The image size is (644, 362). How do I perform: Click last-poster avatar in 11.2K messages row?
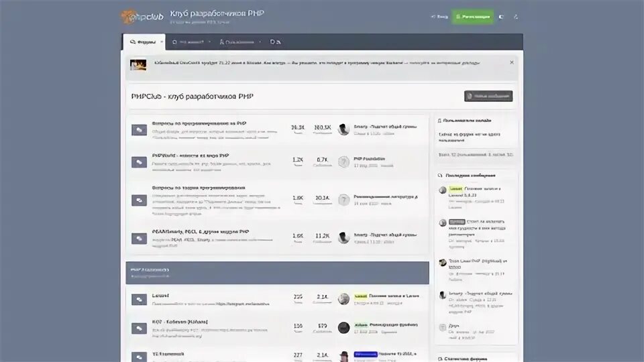[x=343, y=237]
